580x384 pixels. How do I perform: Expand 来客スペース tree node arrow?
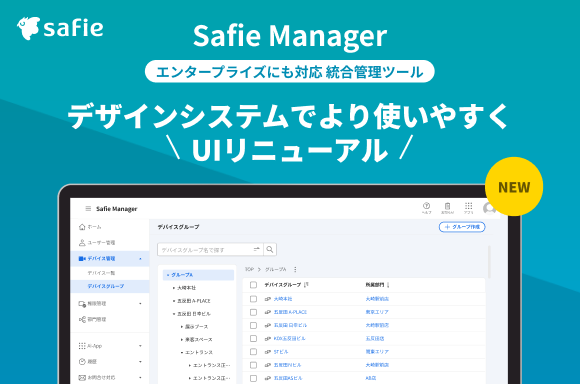coord(182,340)
